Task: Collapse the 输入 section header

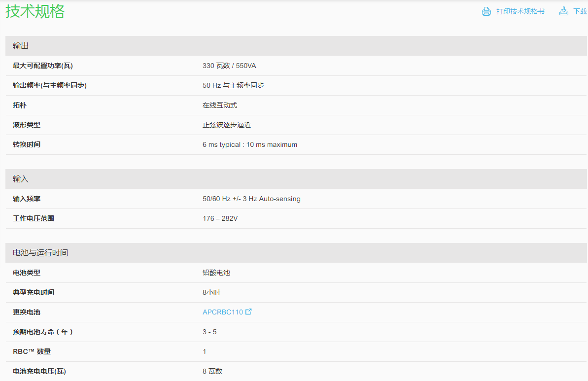Action: (x=21, y=179)
